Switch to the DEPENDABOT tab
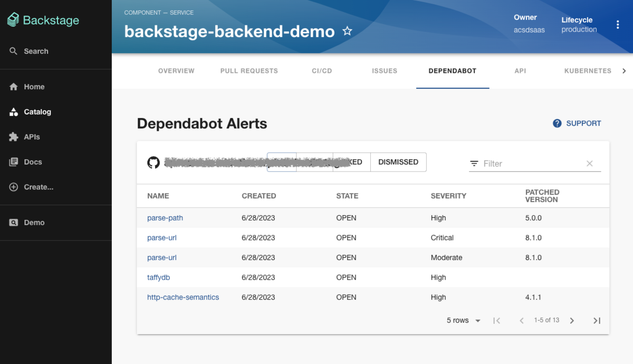Viewport: 633px width, 364px height. pos(453,70)
